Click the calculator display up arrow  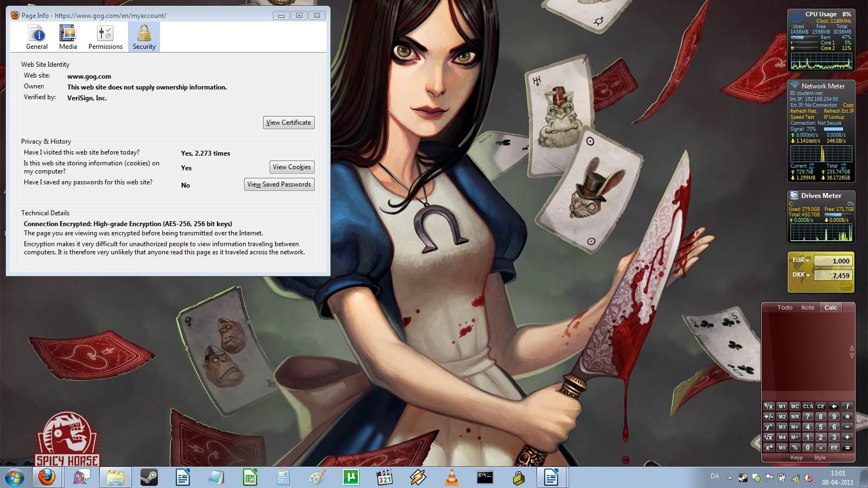click(852, 348)
